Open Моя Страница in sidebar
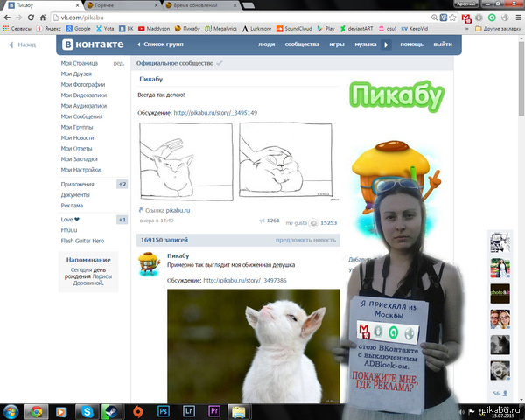This screenshot has height=420, width=525. (x=80, y=63)
